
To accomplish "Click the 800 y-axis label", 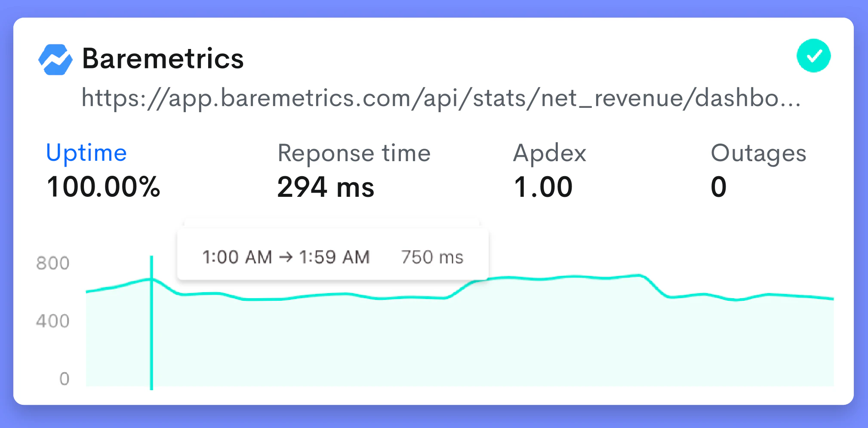I will [53, 263].
